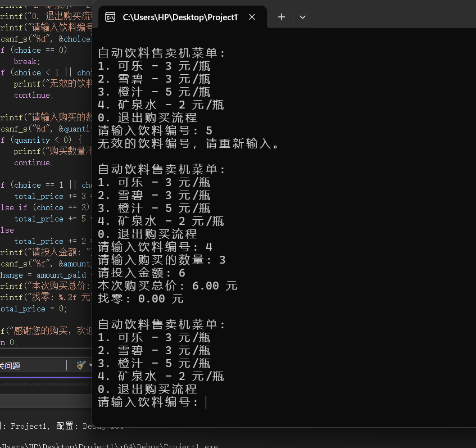
Task: Open a new terminal tab with the plus icon
Action: click(280, 17)
